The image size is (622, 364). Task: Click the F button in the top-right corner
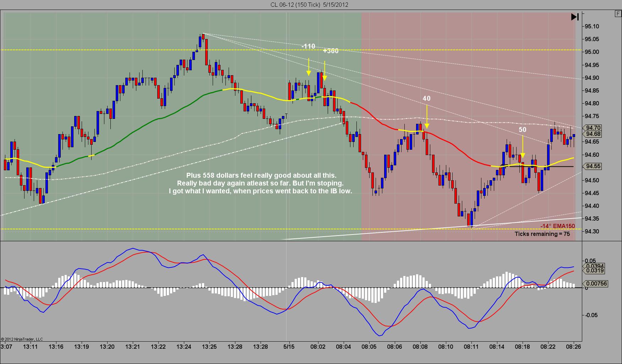click(618, 14)
